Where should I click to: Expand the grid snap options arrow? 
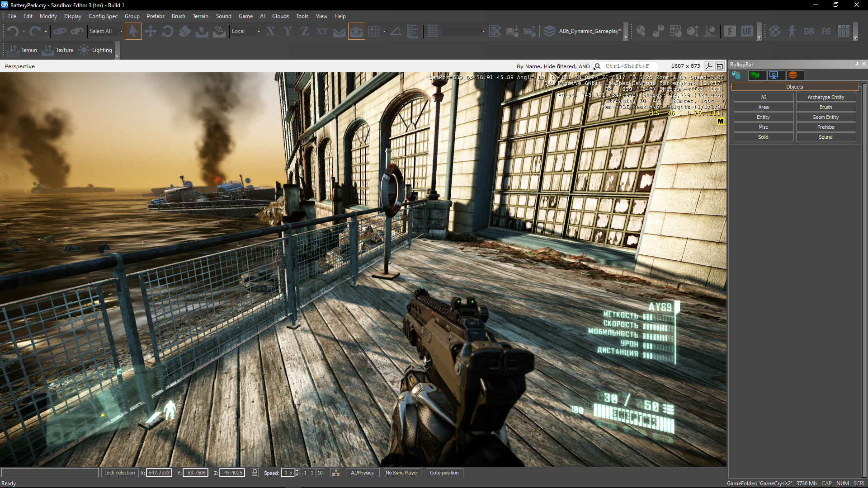[x=384, y=31]
